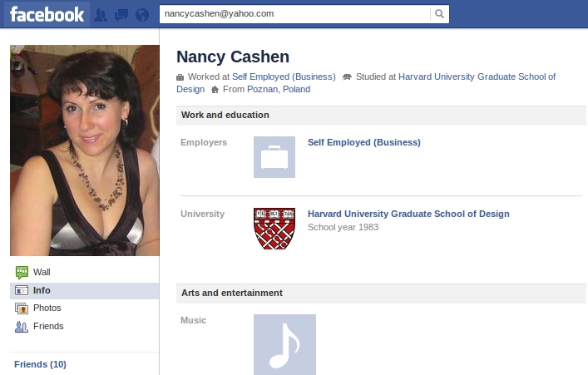The image size is (588, 375).
Task: Click the Harvard shield logo
Action: coord(274,229)
